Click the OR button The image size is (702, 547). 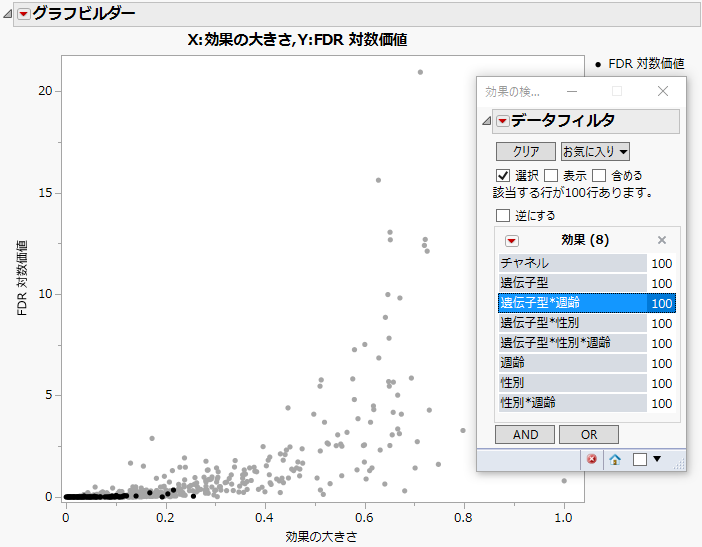click(x=589, y=435)
